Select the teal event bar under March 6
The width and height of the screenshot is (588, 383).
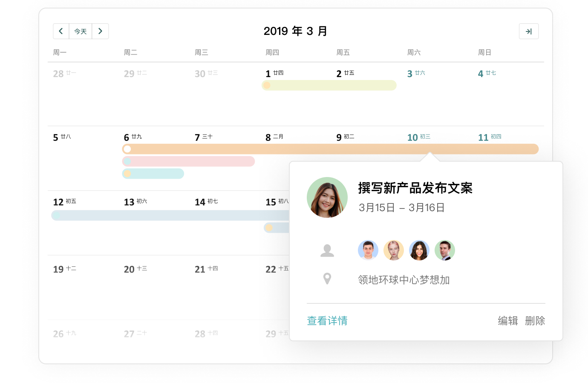pyautogui.click(x=153, y=174)
